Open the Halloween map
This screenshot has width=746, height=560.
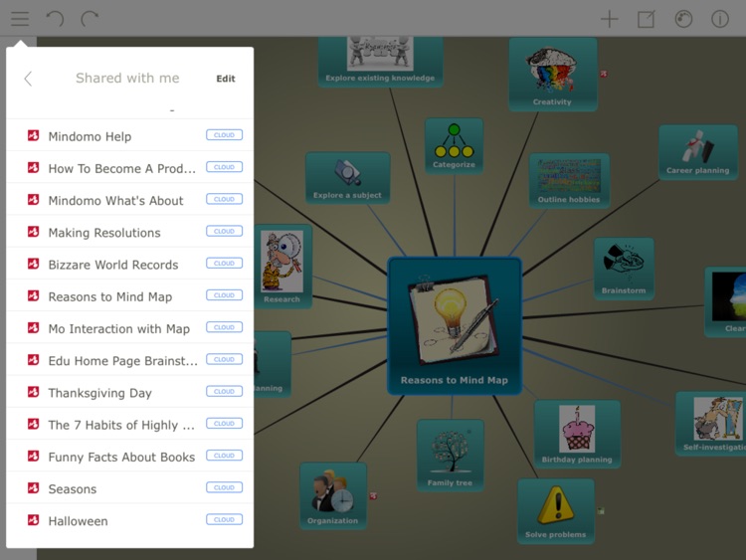129,520
